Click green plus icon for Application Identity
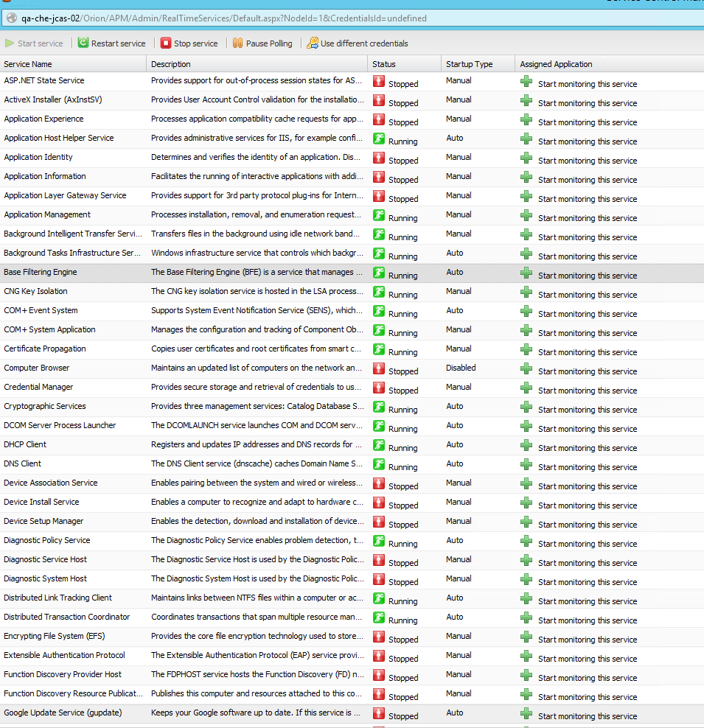Screen dimensions: 704x728 click(526, 158)
